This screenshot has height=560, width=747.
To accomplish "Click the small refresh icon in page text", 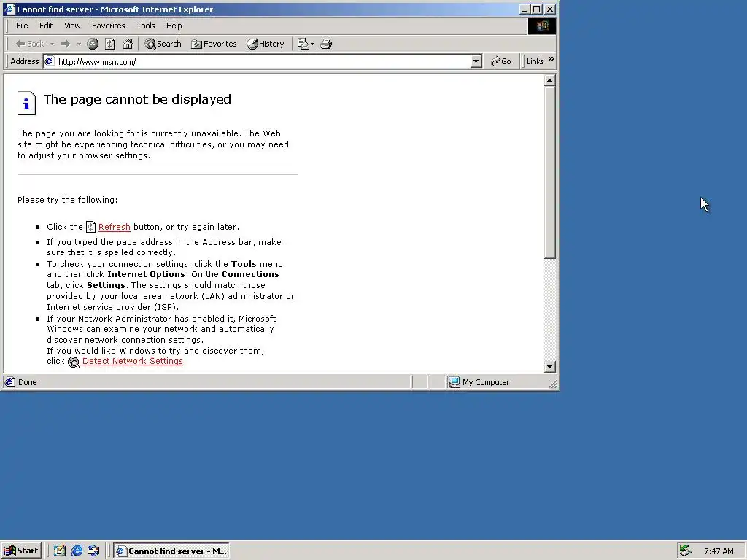I will click(x=90, y=227).
